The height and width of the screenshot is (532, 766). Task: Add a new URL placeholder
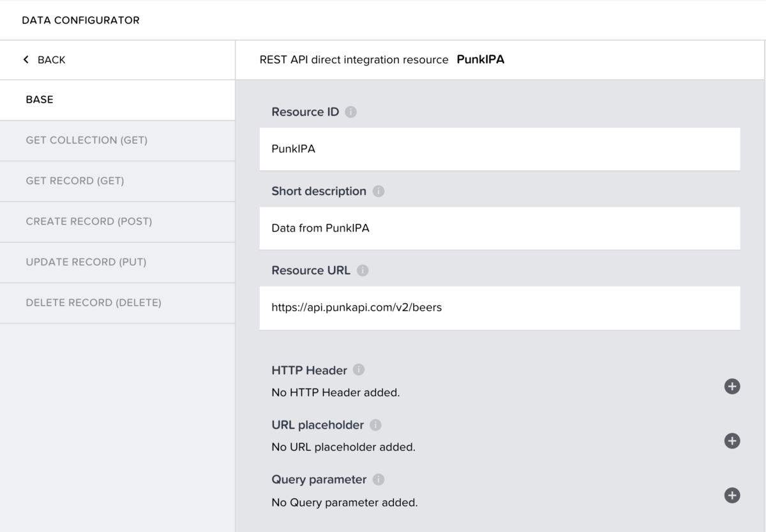point(732,441)
